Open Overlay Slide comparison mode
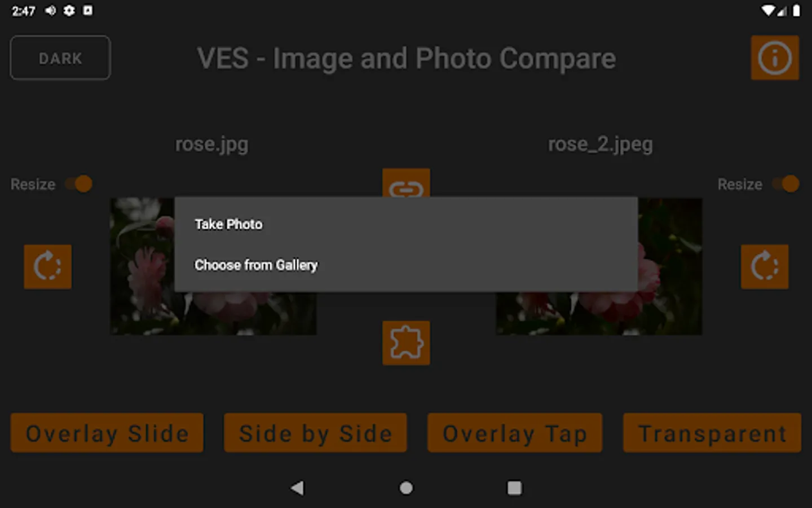Viewport: 812px width, 508px height. pos(107,433)
